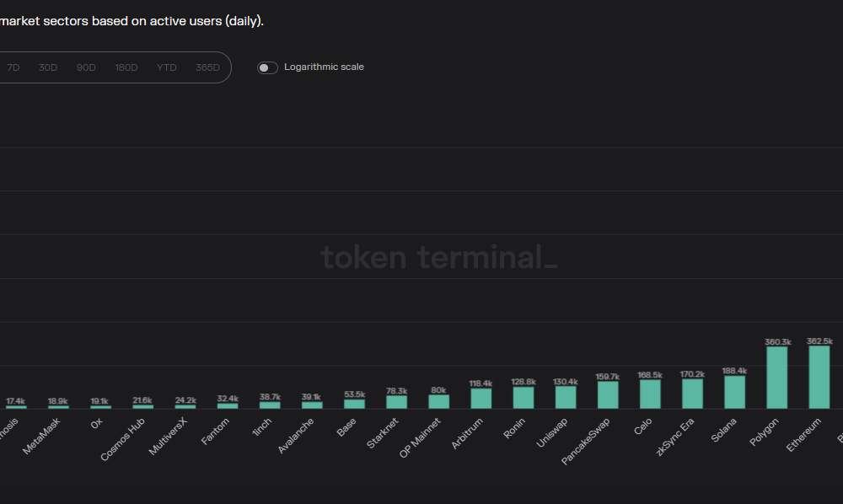Click the 24.2k value label
The height and width of the screenshot is (504, 843).
(185, 399)
